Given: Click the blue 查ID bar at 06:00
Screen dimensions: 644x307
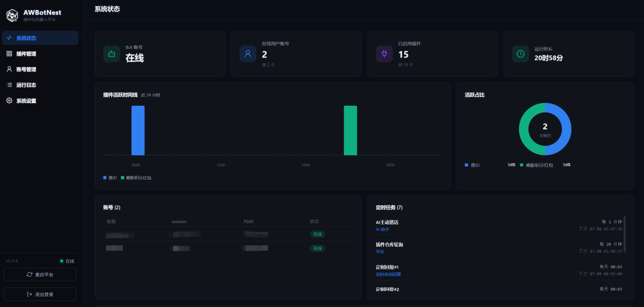Looking at the screenshot, I should point(138,130).
